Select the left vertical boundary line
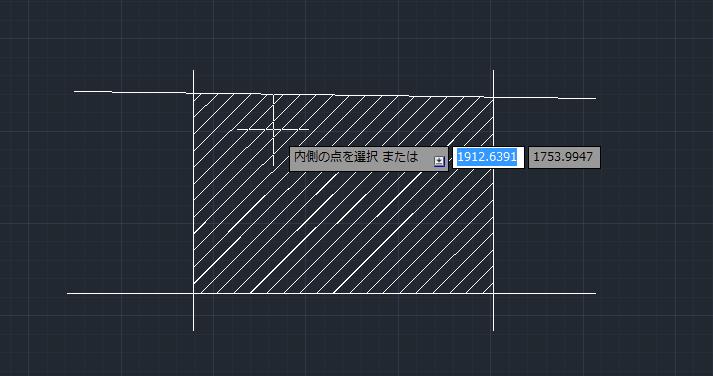Image resolution: width=713 pixels, height=376 pixels. point(193,200)
